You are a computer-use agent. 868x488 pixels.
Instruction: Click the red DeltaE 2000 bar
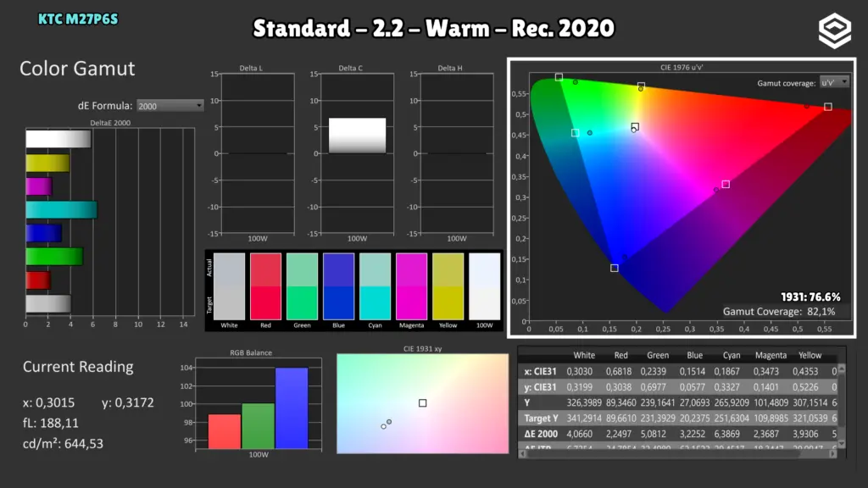[x=38, y=280]
